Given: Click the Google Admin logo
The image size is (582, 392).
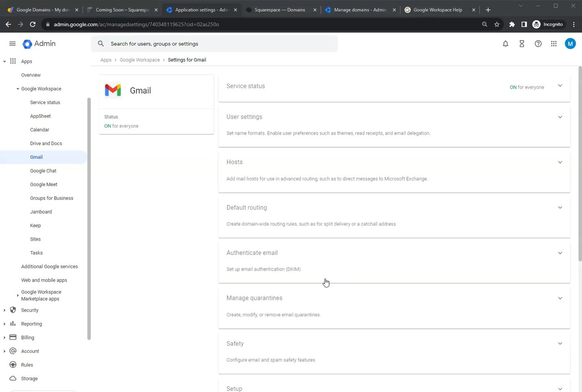Looking at the screenshot, I should tap(39, 44).
